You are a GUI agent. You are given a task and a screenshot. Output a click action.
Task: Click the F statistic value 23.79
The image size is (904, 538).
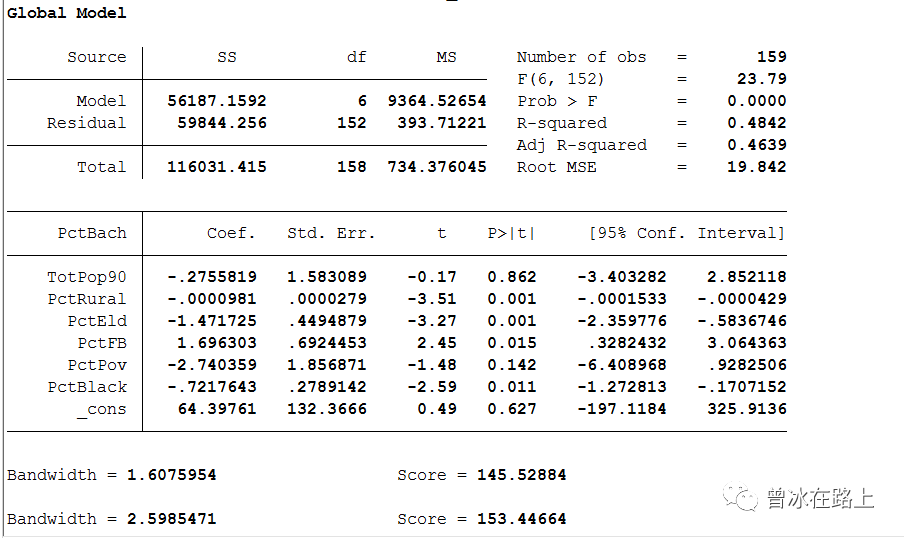(762, 79)
